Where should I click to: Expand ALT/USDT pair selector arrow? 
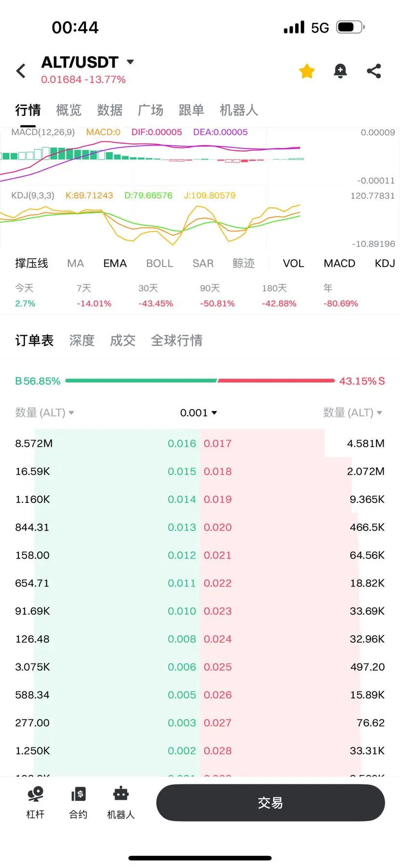coord(130,62)
